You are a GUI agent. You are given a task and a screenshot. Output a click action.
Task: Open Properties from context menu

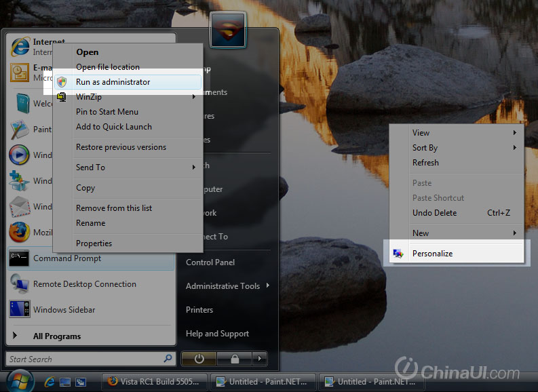pyautogui.click(x=128, y=243)
